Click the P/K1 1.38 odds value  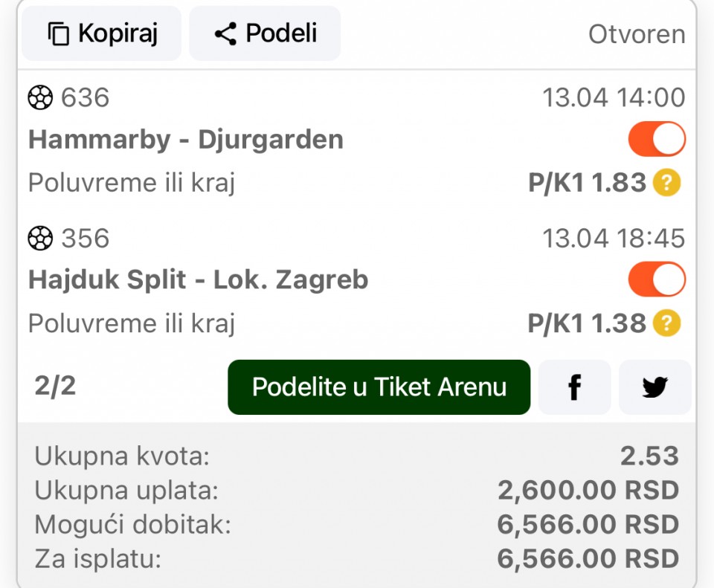click(587, 323)
